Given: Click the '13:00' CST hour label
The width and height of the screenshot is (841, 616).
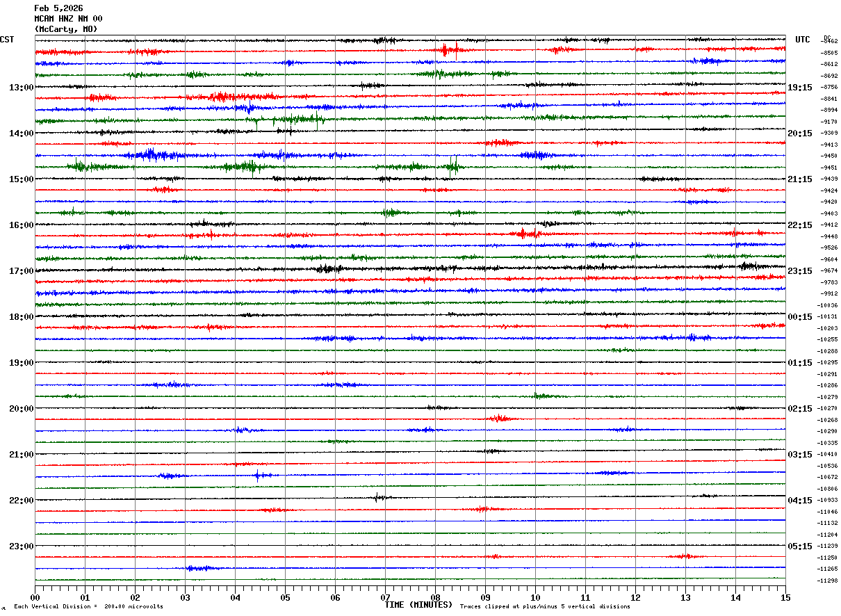Looking at the screenshot, I should (22, 88).
